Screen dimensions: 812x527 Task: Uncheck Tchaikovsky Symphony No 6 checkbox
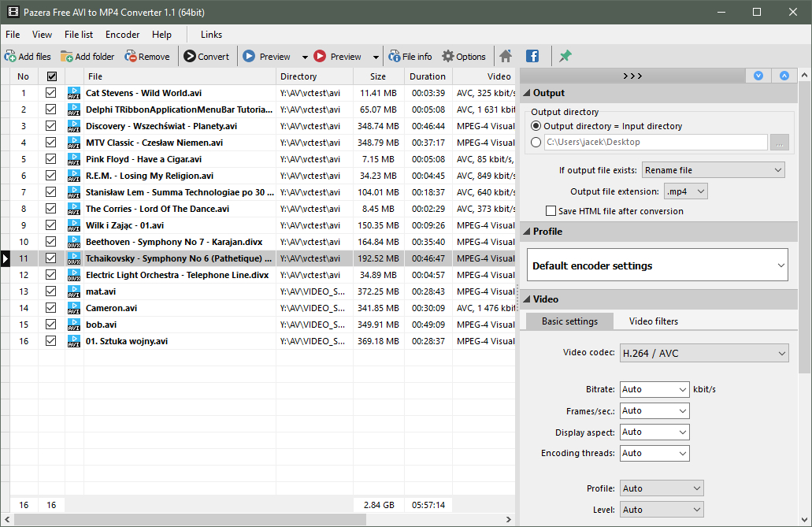[x=50, y=258]
